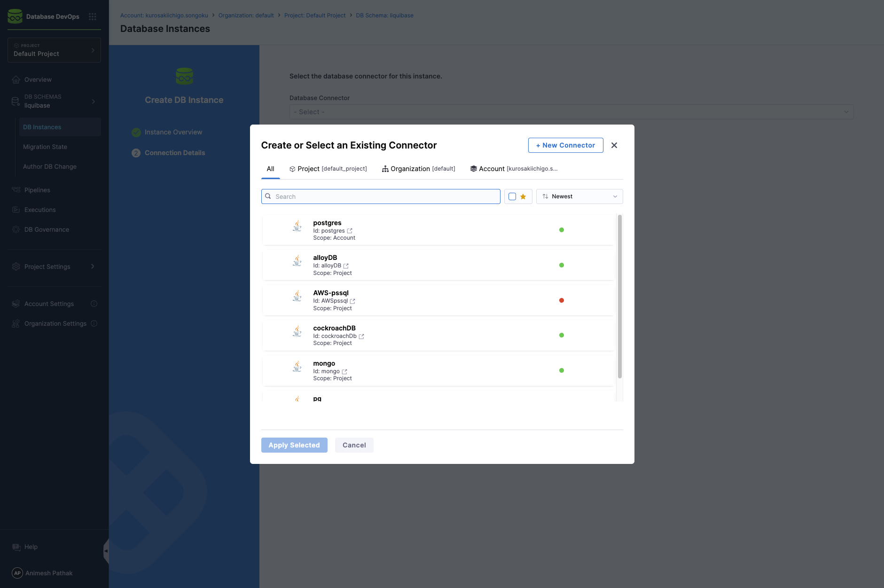The image size is (884, 588).
Task: Open the AWSpssql connector external link icon
Action: tap(352, 301)
